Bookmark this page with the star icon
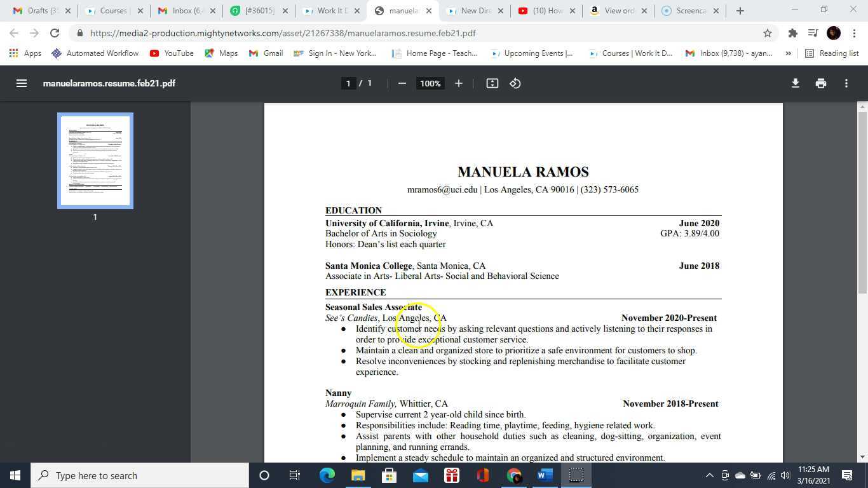The image size is (868, 488). (767, 33)
